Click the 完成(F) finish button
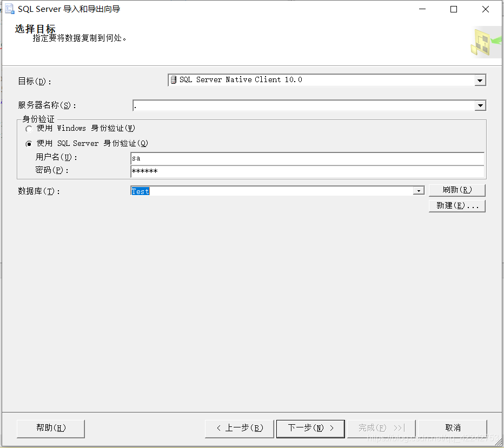The width and height of the screenshot is (504, 448). (x=381, y=428)
